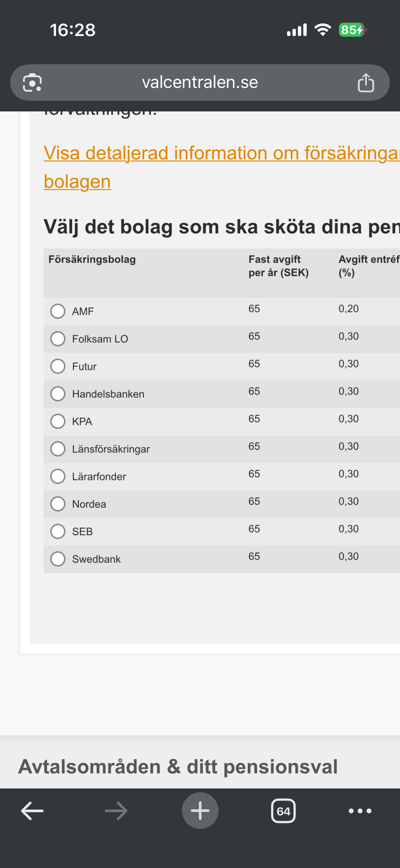Viewport: 400px width, 868px height.
Task: Pick the Nordea radio option
Action: (58, 504)
